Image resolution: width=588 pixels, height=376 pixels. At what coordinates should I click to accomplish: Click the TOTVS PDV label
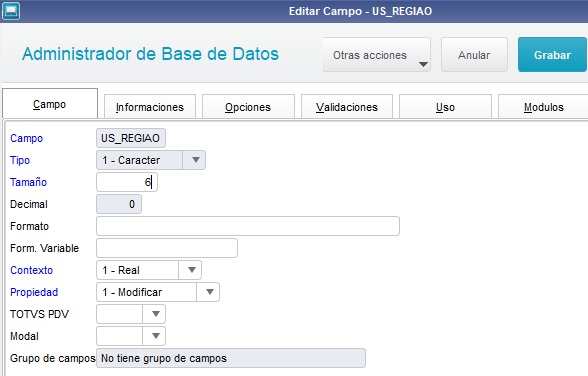[39, 314]
